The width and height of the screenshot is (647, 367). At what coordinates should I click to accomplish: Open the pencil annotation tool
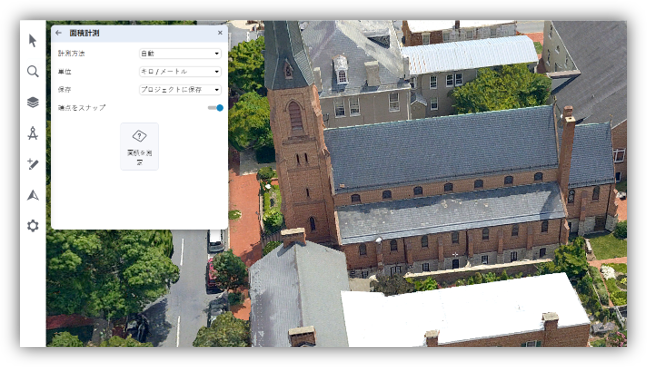coord(33,164)
